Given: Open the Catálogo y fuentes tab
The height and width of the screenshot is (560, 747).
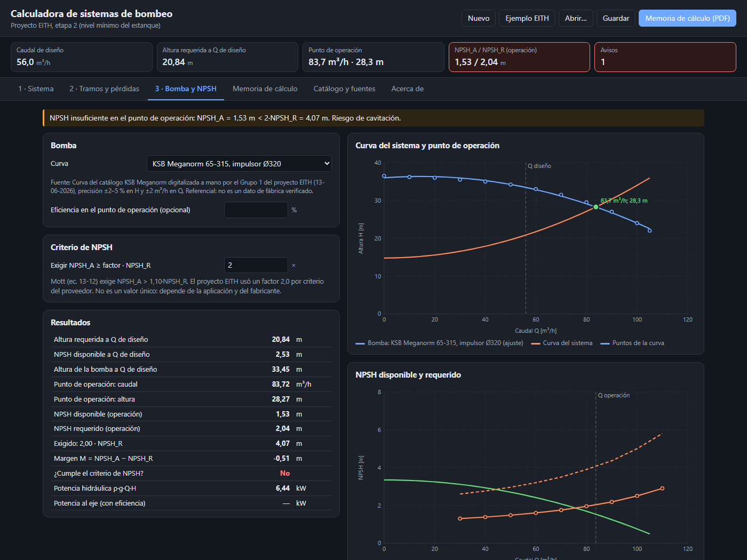Looking at the screenshot, I should tap(344, 89).
